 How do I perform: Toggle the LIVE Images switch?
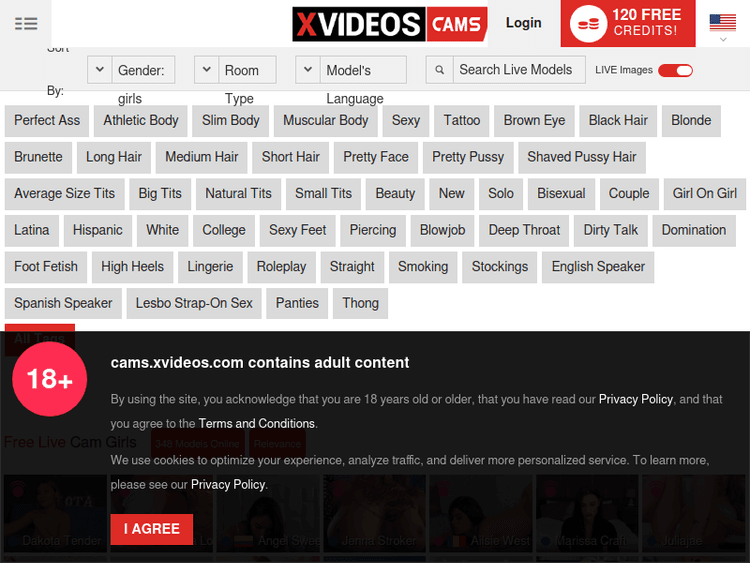pos(675,70)
